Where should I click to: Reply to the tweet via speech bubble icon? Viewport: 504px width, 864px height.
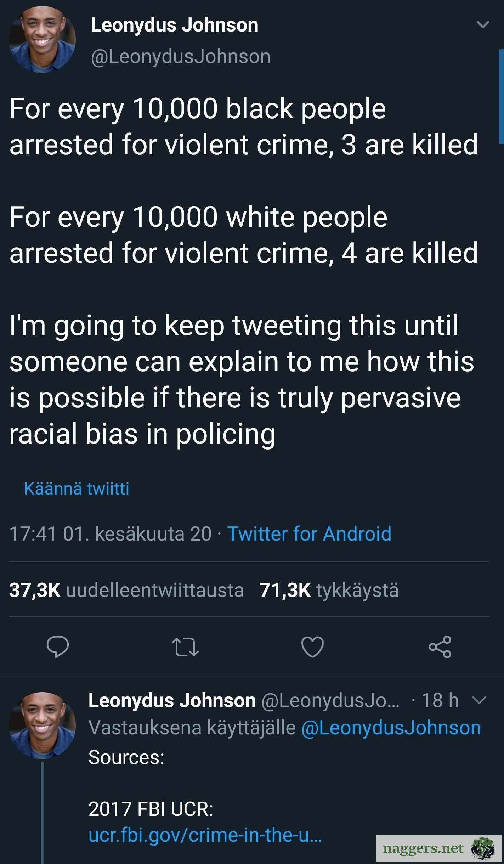point(57,647)
